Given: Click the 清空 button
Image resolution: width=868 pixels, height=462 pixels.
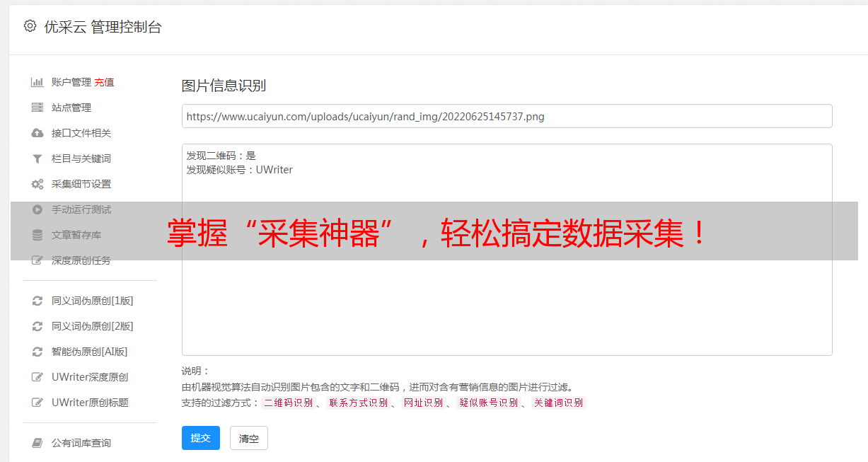Looking at the screenshot, I should tap(249, 438).
